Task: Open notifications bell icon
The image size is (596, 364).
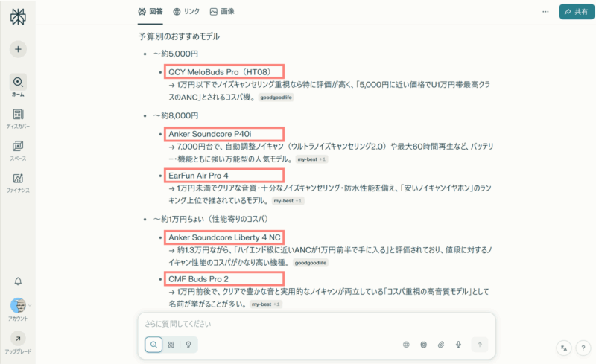Action: click(18, 281)
